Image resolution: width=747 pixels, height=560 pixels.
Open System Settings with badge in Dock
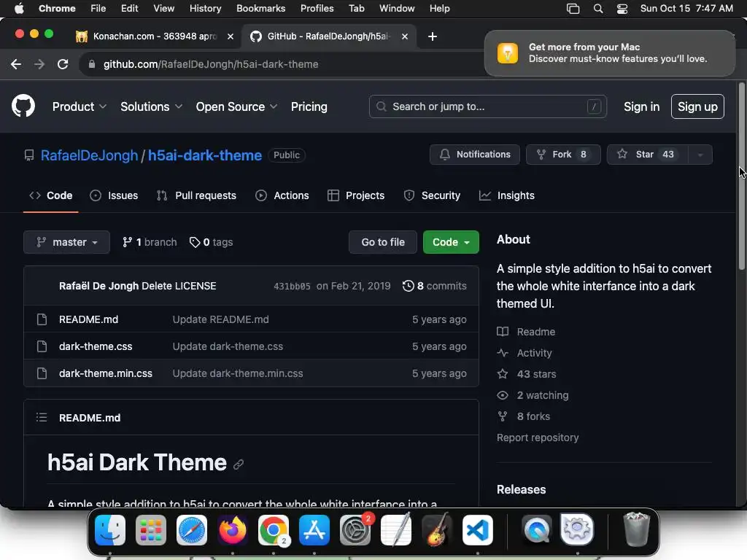355,530
